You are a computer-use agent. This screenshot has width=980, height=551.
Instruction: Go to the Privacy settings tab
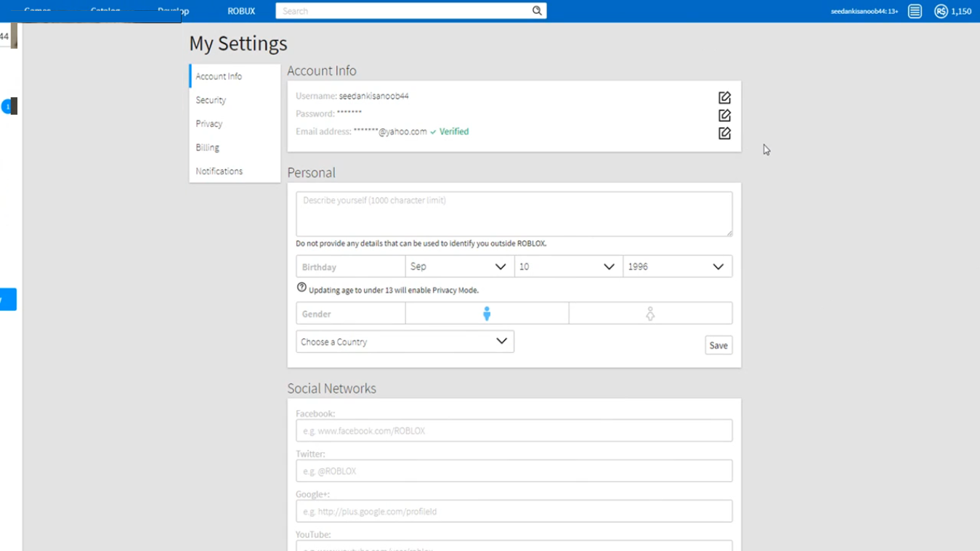209,124
